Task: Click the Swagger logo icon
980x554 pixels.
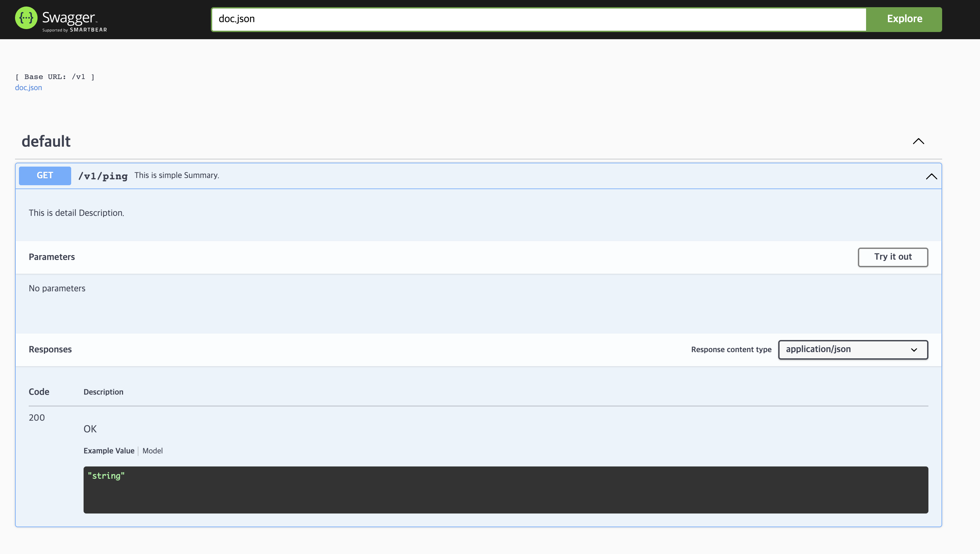Action: (26, 18)
